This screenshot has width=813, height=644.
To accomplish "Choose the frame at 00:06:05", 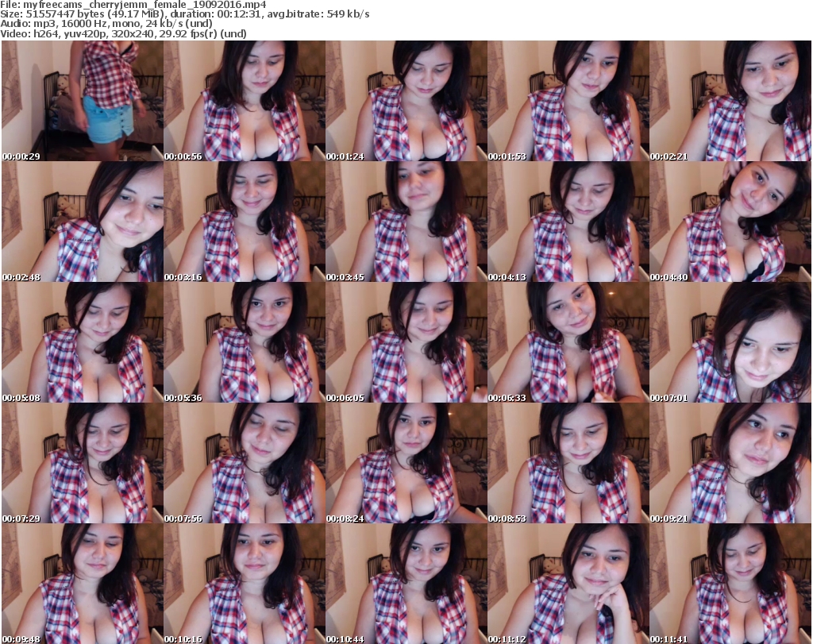I will pos(406,343).
